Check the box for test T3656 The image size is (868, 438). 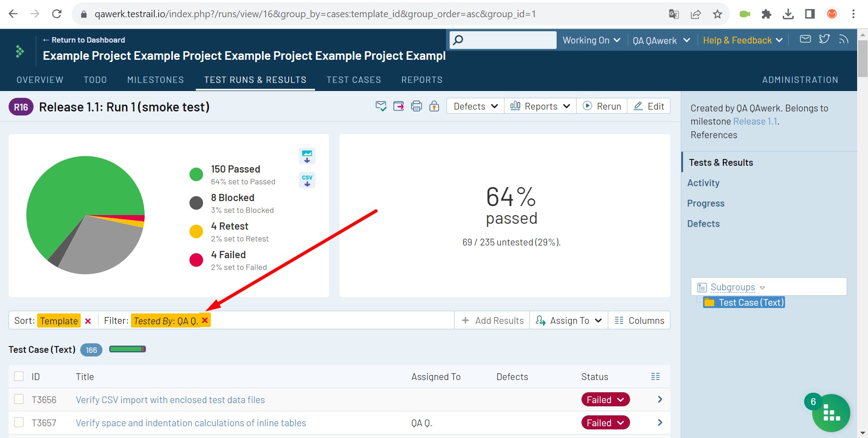(x=19, y=399)
